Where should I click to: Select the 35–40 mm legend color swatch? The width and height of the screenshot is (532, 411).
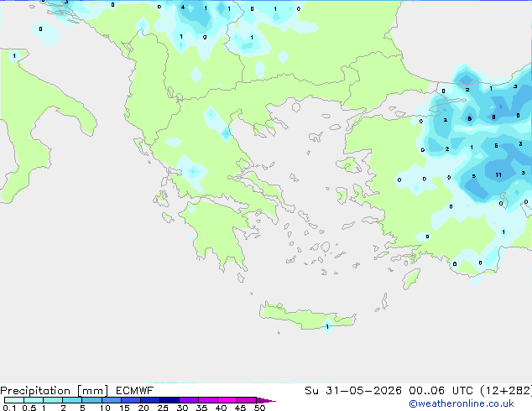click(208, 400)
